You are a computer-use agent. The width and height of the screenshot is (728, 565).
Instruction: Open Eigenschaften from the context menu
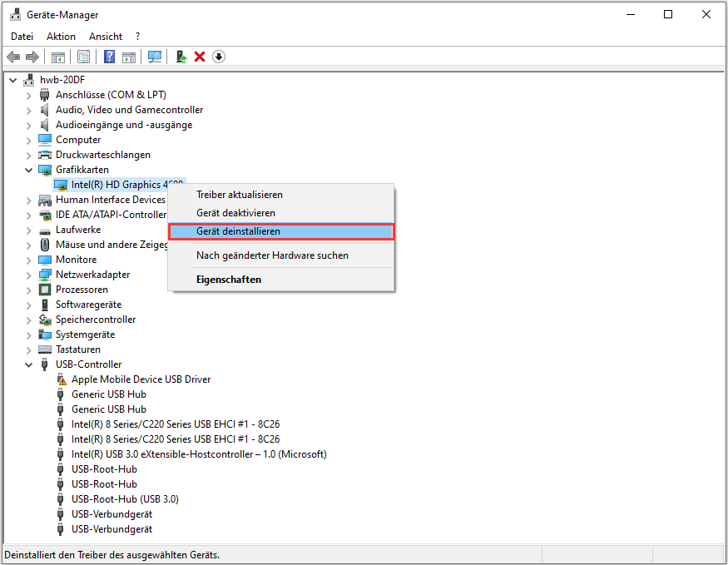281,280
